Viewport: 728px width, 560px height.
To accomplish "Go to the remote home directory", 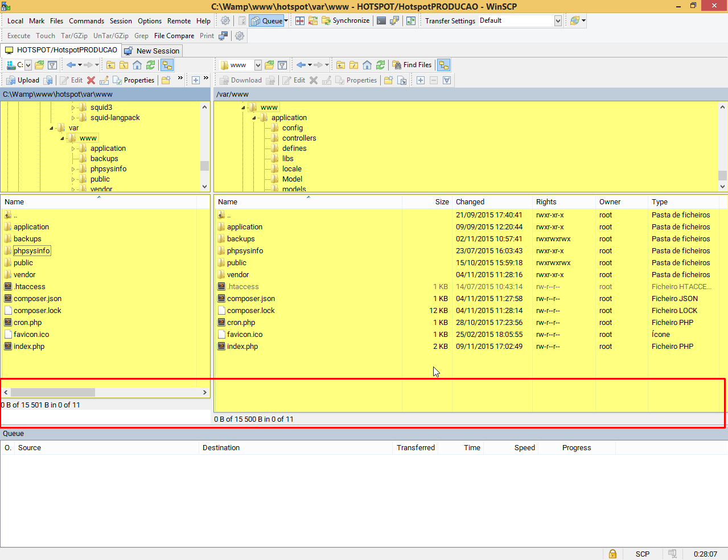I will click(x=367, y=65).
